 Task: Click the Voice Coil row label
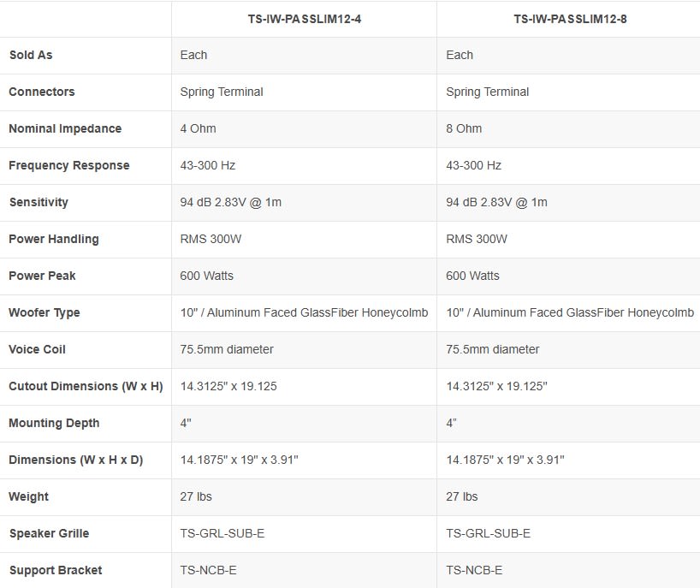pos(37,349)
